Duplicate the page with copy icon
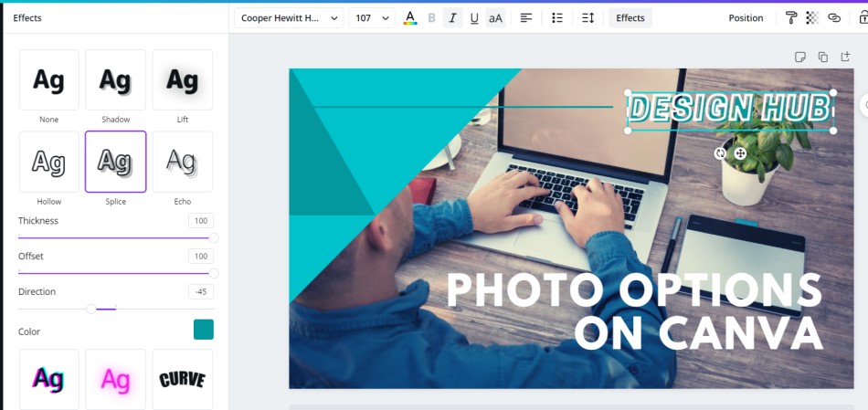The image size is (868, 410). click(x=822, y=57)
